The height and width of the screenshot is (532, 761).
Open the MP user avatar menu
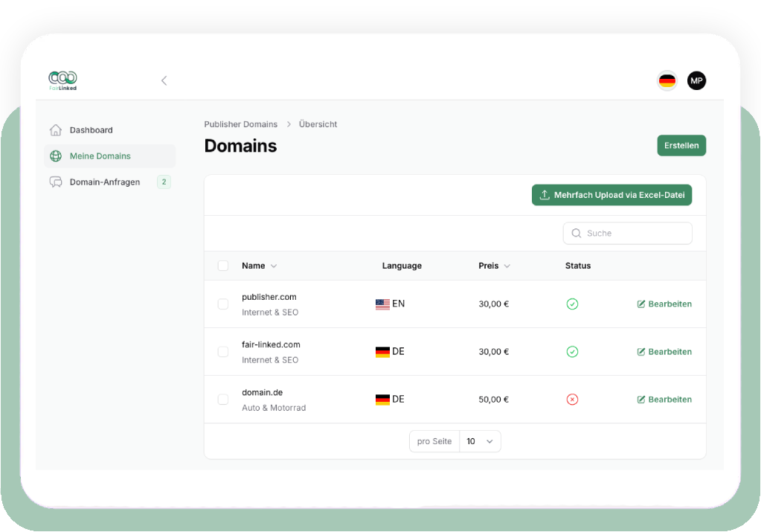click(x=696, y=80)
